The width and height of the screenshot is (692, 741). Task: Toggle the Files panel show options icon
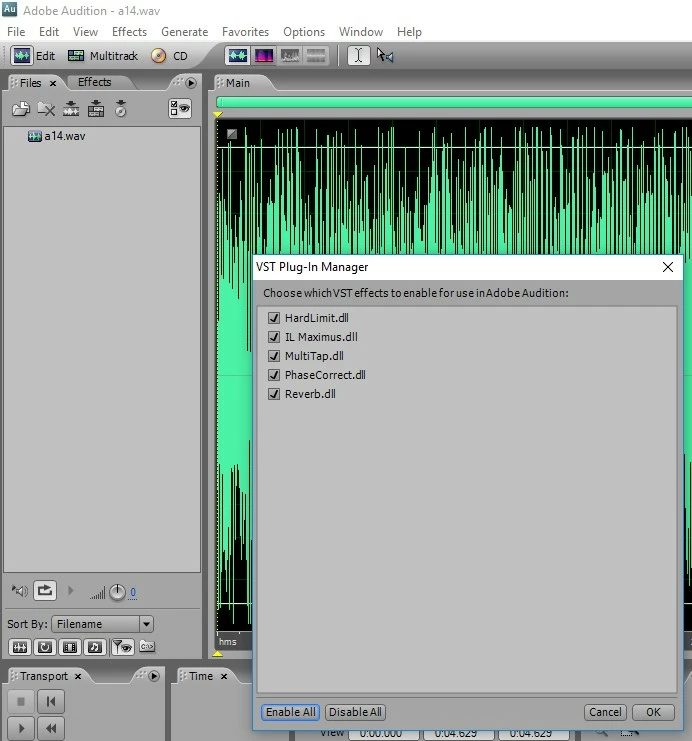tap(180, 109)
